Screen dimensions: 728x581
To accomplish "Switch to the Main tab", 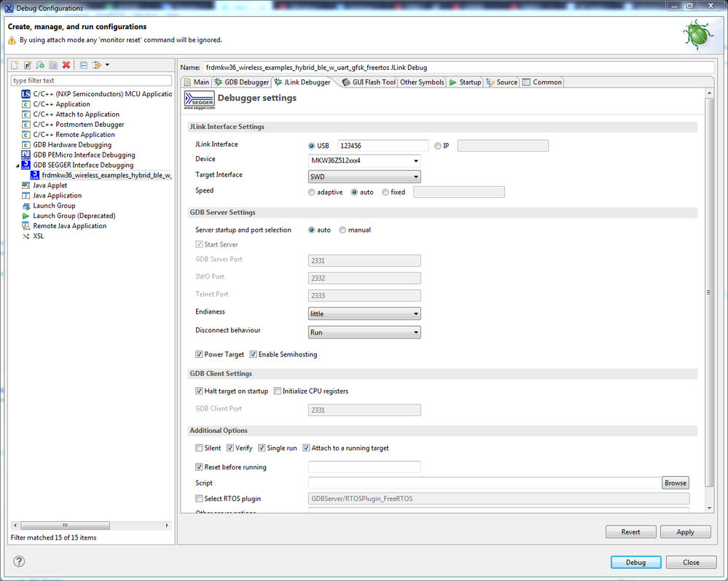I will pos(197,82).
